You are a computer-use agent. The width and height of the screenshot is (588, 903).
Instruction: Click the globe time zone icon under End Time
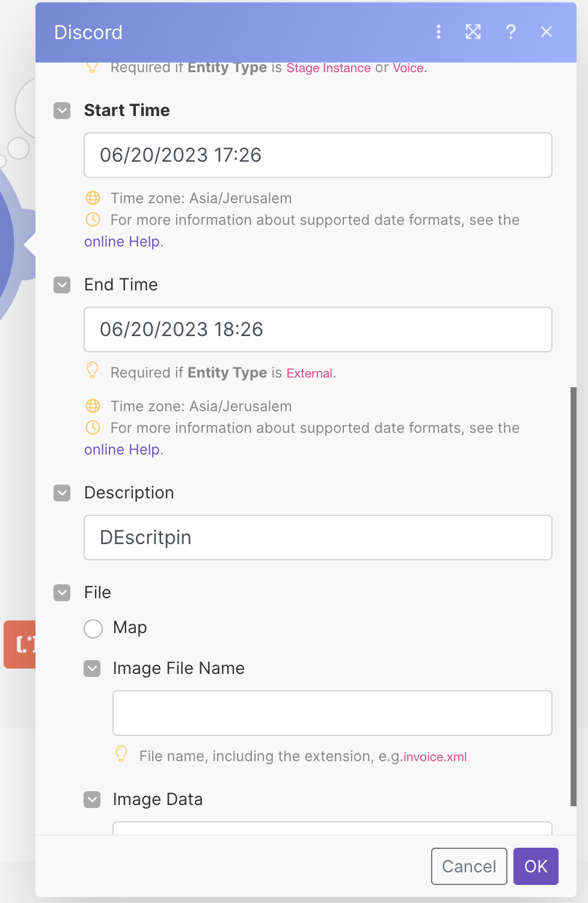tap(93, 406)
